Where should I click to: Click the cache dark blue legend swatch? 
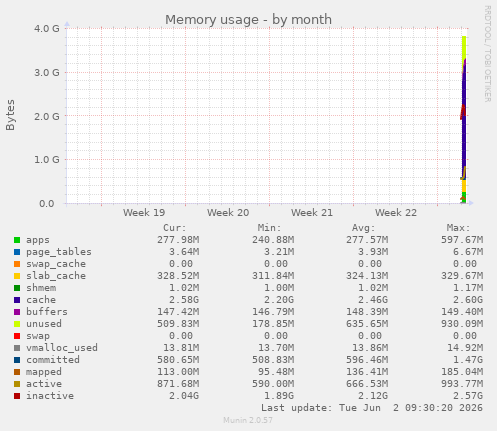click(x=17, y=300)
